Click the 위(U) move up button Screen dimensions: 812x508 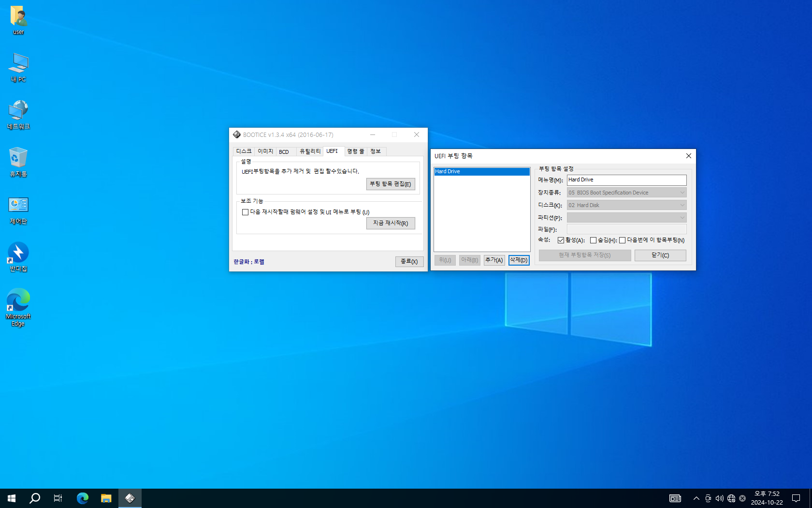click(445, 260)
